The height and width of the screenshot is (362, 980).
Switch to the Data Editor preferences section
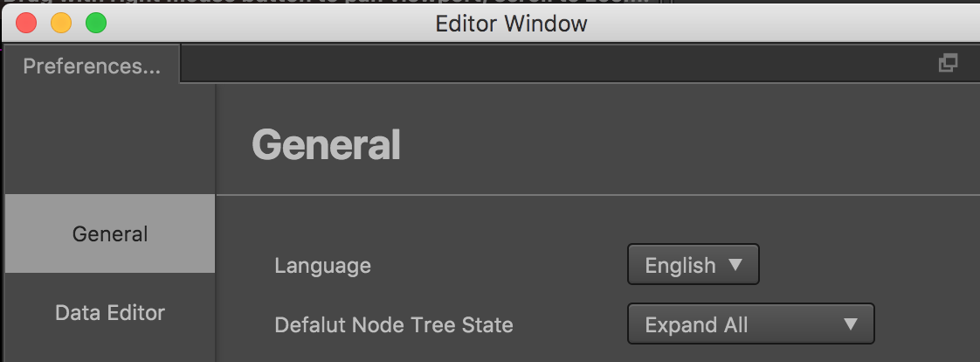pyautogui.click(x=110, y=312)
